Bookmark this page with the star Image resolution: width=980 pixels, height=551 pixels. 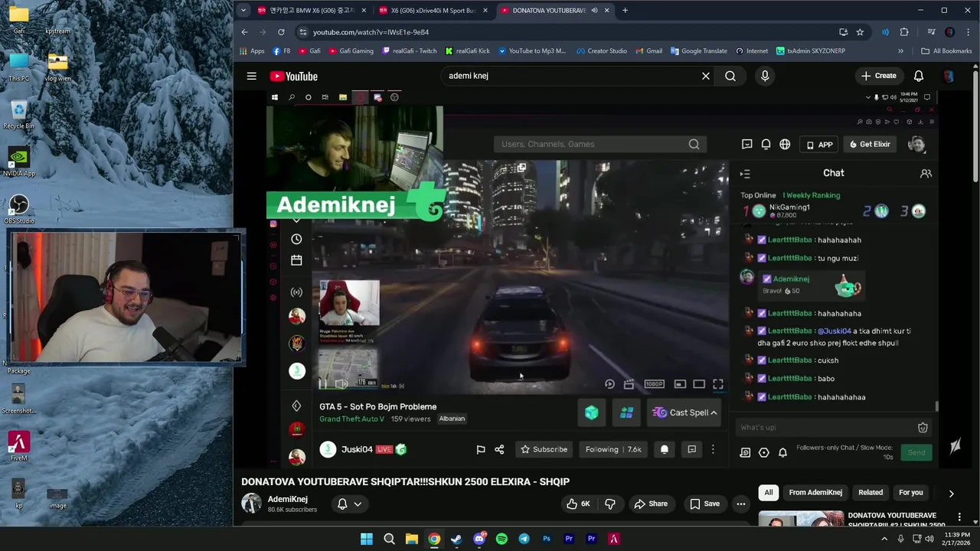click(x=860, y=32)
